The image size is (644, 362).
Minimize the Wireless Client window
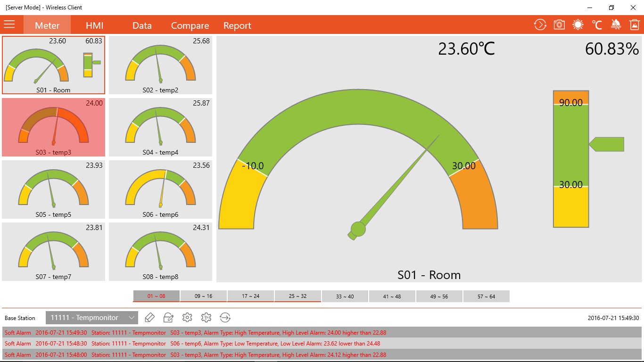click(x=590, y=8)
